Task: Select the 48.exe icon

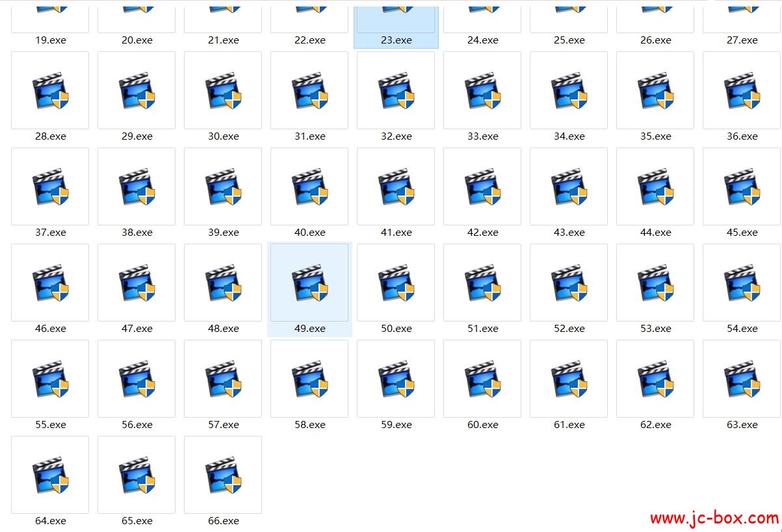Action: click(x=224, y=283)
